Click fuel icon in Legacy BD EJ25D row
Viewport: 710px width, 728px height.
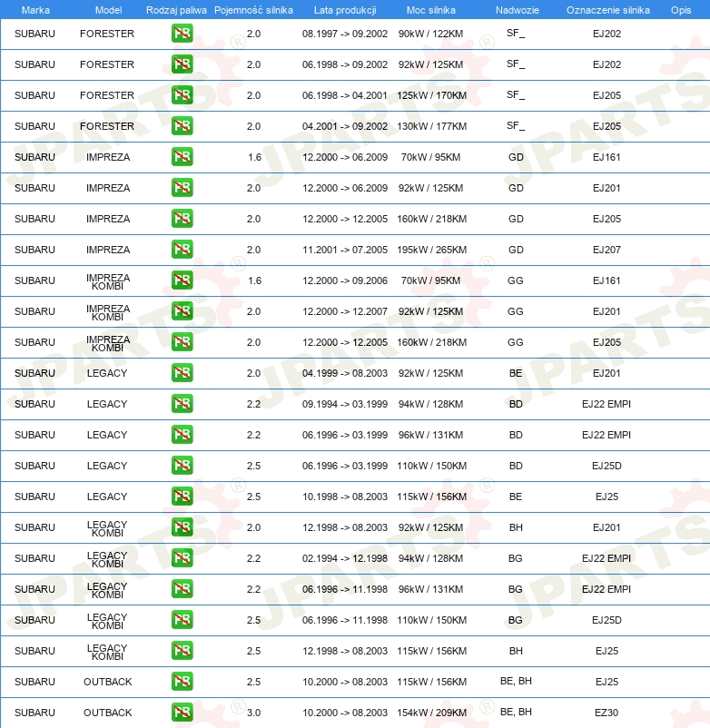coord(182,466)
